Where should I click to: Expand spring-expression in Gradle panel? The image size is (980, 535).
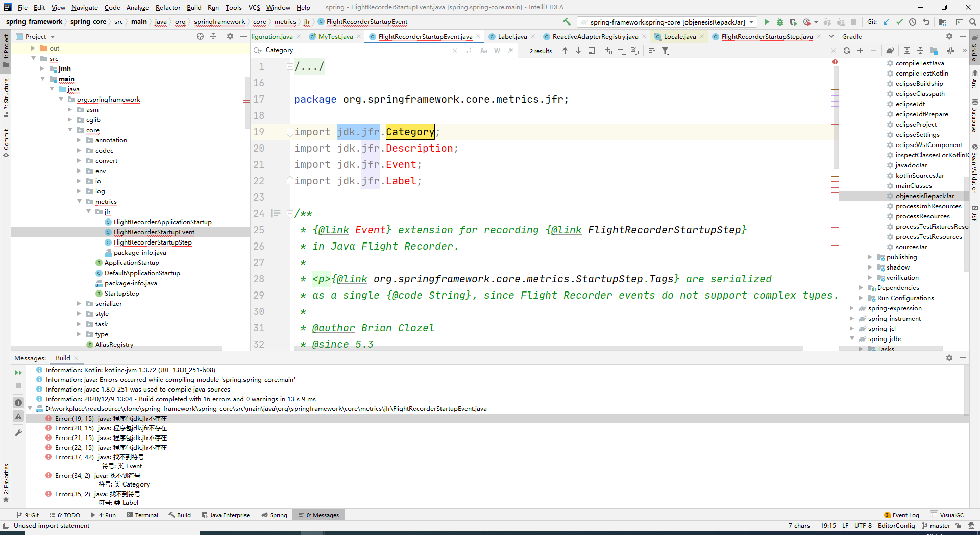click(x=852, y=308)
